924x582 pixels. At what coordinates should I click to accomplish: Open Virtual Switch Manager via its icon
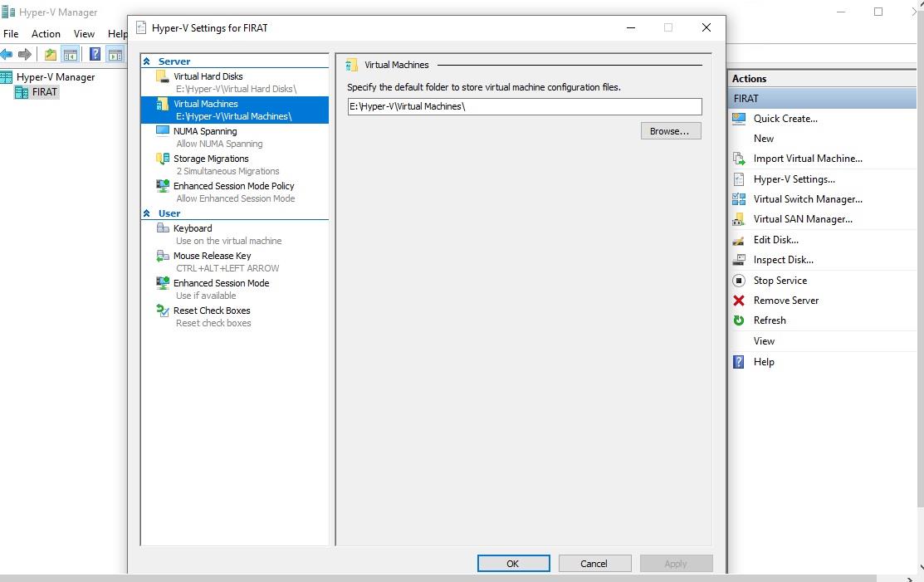coord(739,199)
